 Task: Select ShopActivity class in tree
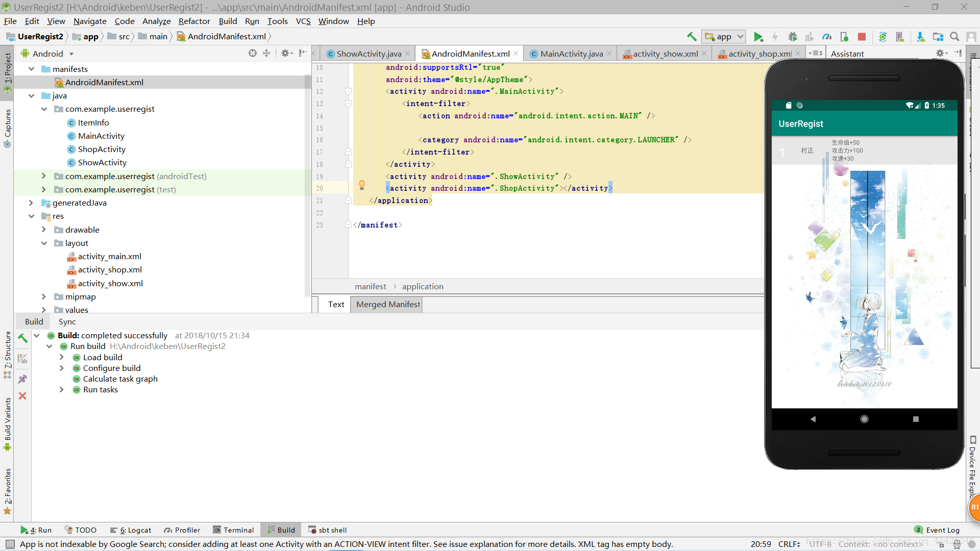102,149
